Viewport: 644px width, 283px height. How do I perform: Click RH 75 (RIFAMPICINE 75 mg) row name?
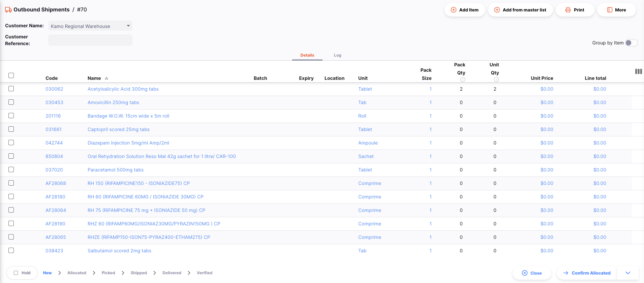click(146, 210)
